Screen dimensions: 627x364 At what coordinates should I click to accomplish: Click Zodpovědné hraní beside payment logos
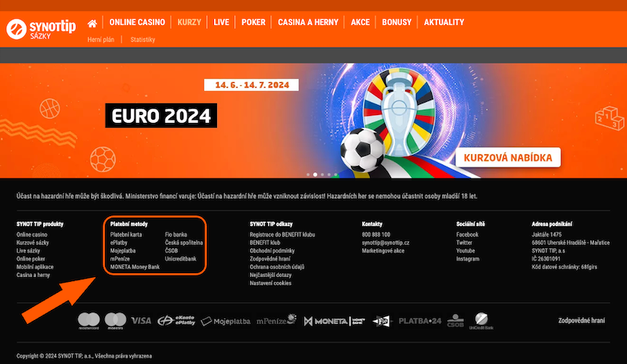582,320
